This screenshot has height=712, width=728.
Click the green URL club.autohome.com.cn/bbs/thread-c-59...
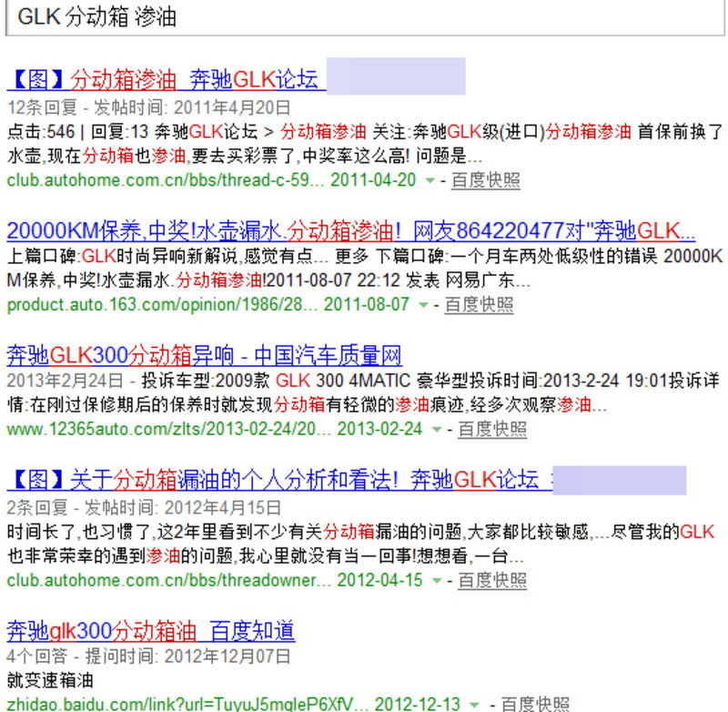click(166, 179)
